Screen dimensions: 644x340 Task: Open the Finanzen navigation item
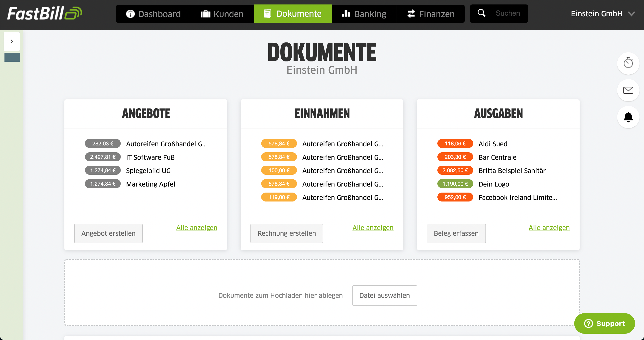click(x=431, y=14)
